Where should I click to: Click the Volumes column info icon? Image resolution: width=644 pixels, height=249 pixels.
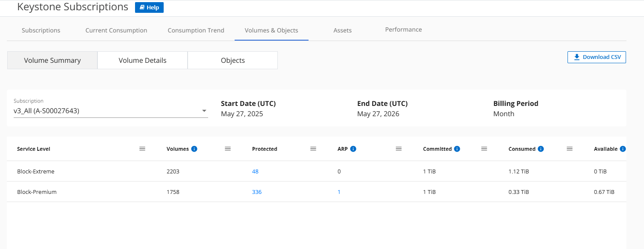pyautogui.click(x=194, y=149)
